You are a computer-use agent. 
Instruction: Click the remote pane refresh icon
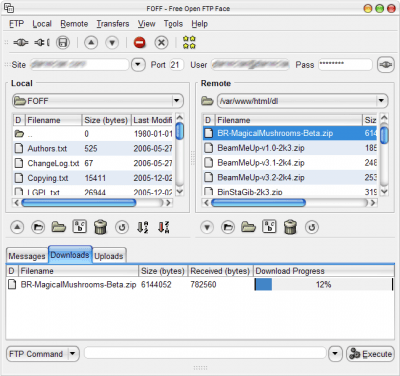point(312,227)
